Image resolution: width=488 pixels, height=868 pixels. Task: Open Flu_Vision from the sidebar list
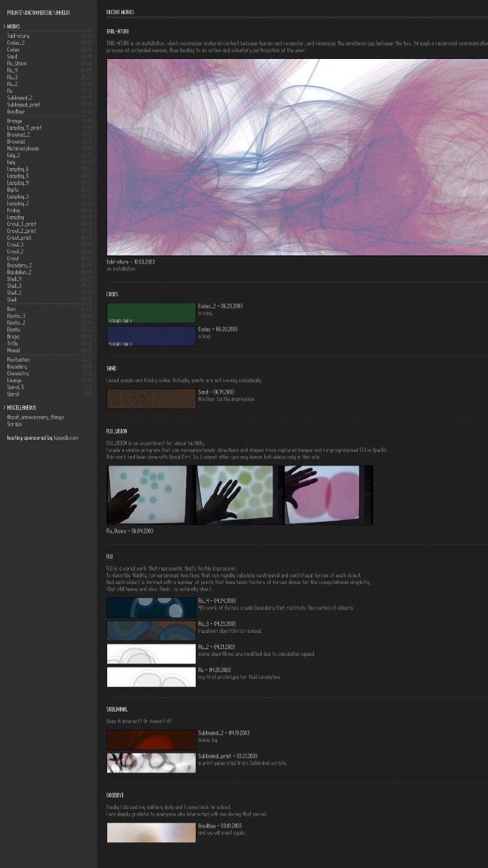17,64
